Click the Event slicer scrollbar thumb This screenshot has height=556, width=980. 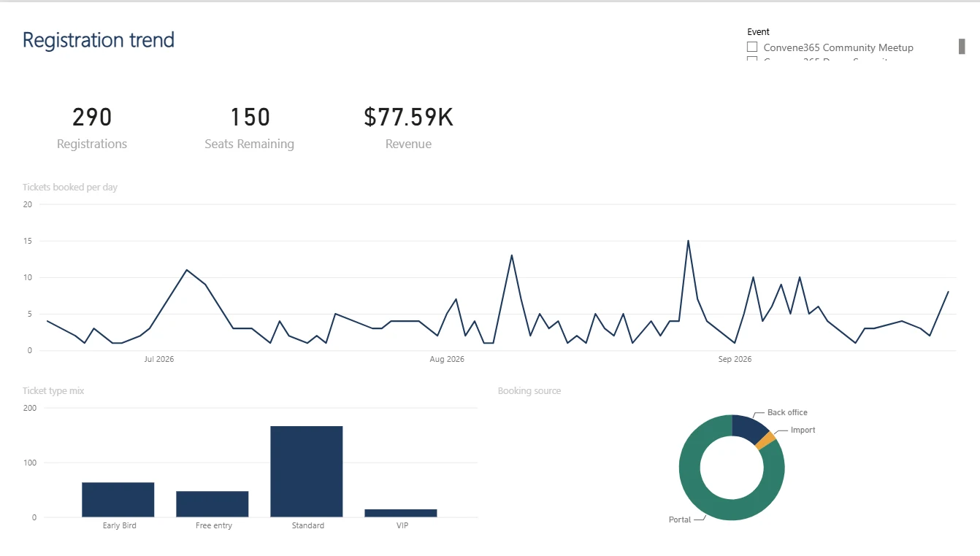962,46
